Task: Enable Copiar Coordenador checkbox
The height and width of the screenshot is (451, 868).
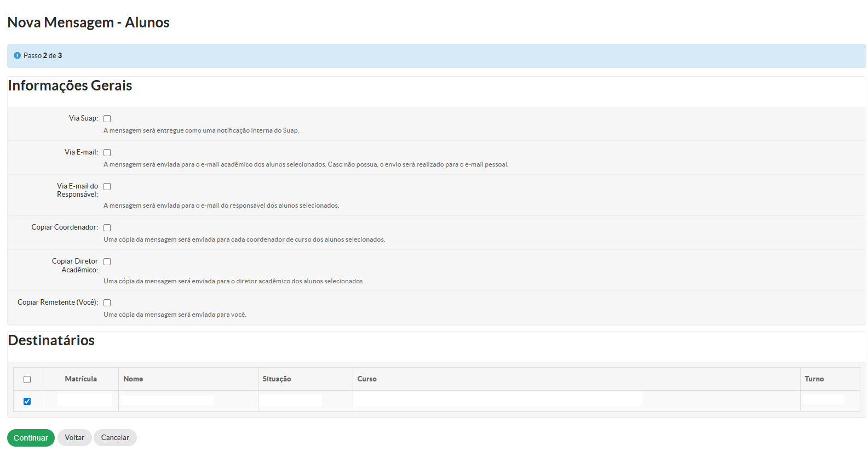Action: pyautogui.click(x=107, y=228)
